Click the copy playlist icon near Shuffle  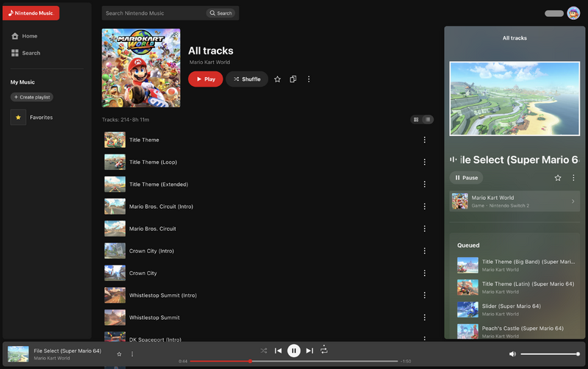point(293,79)
